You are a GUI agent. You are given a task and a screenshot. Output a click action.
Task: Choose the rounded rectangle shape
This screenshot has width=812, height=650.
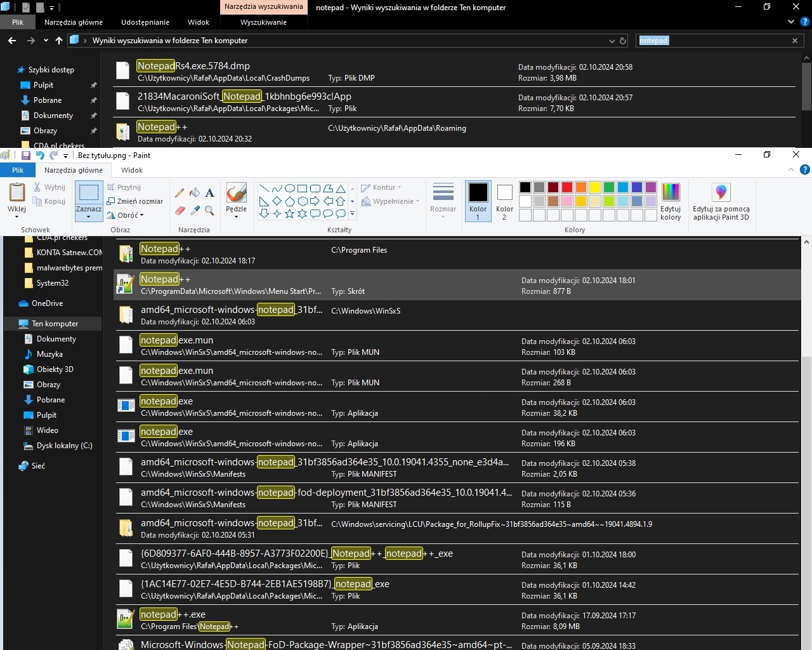click(315, 189)
